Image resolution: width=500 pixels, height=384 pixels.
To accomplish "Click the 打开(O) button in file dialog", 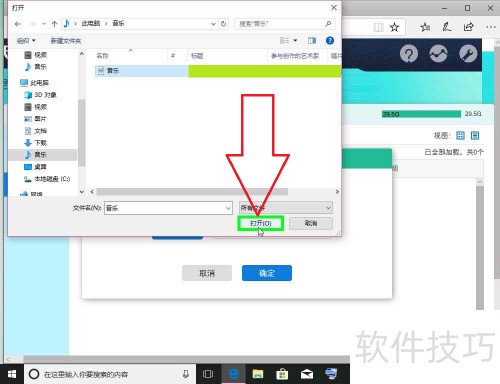I will [261, 223].
